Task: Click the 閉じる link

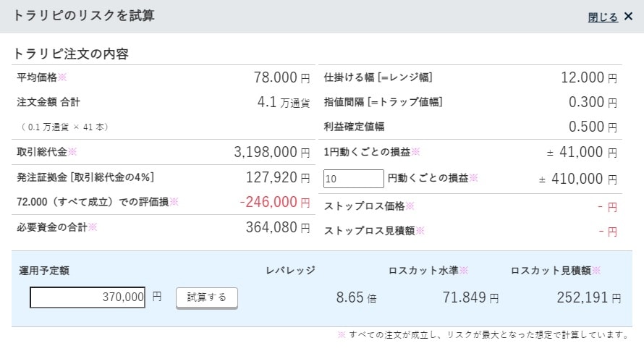Action: [603, 17]
